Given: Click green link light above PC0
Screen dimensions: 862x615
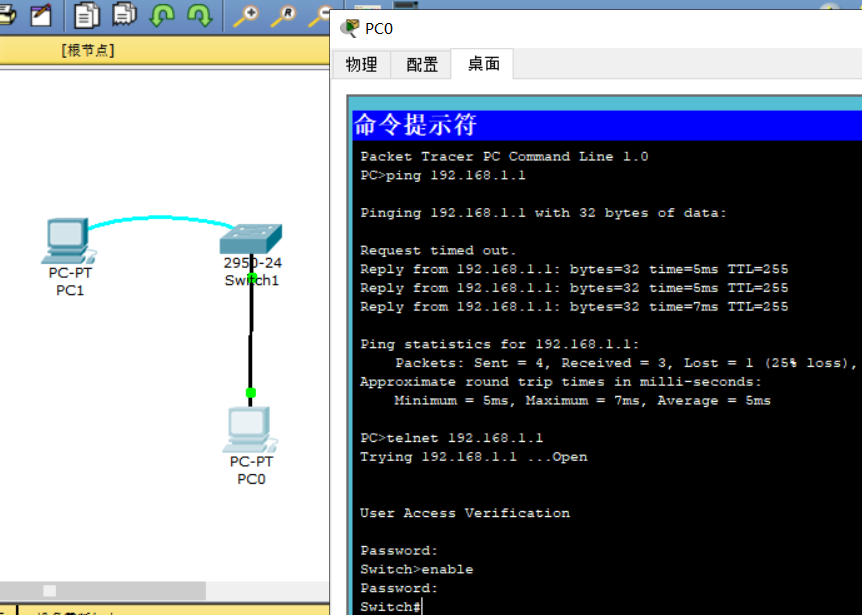Looking at the screenshot, I should click(251, 392).
